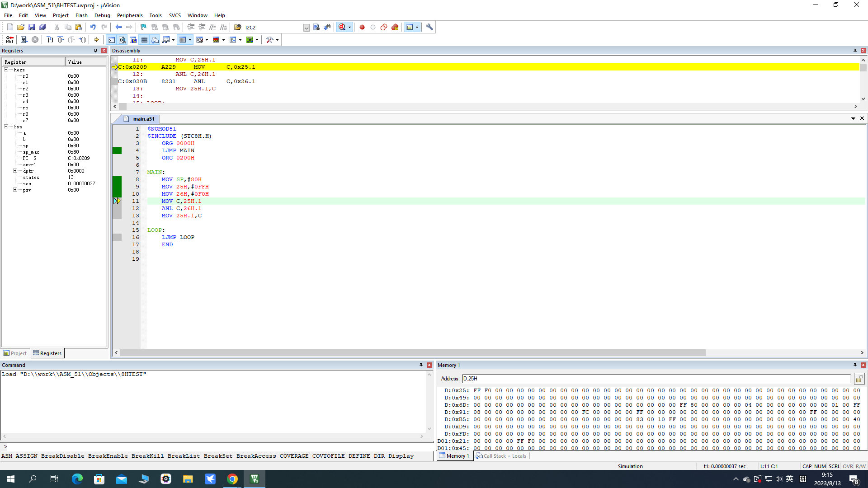Click the Save file icon
This screenshot has width=868, height=488.
32,27
